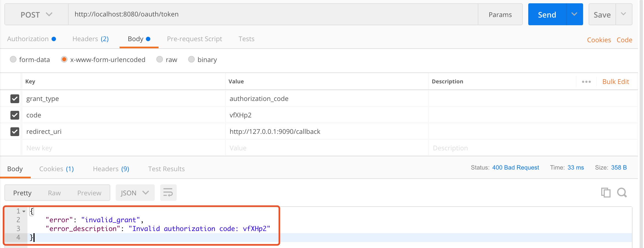644x248 pixels.
Task: Copy the response body with the copy icon
Action: click(x=605, y=193)
